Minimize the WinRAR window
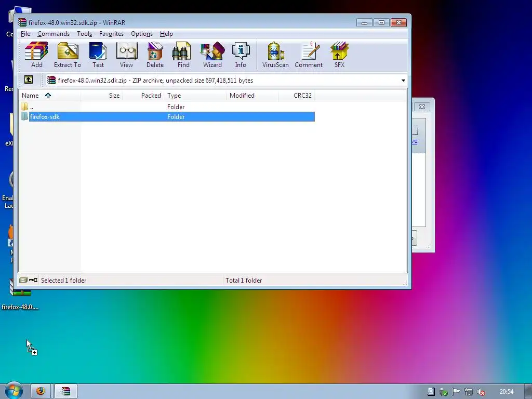The width and height of the screenshot is (532, 399). tap(364, 23)
